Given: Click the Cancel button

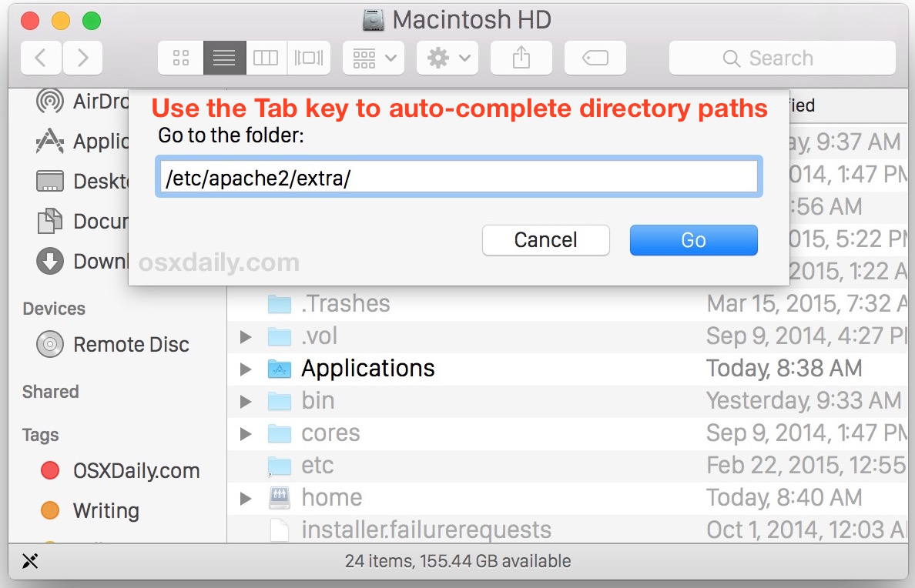Looking at the screenshot, I should click(x=545, y=240).
